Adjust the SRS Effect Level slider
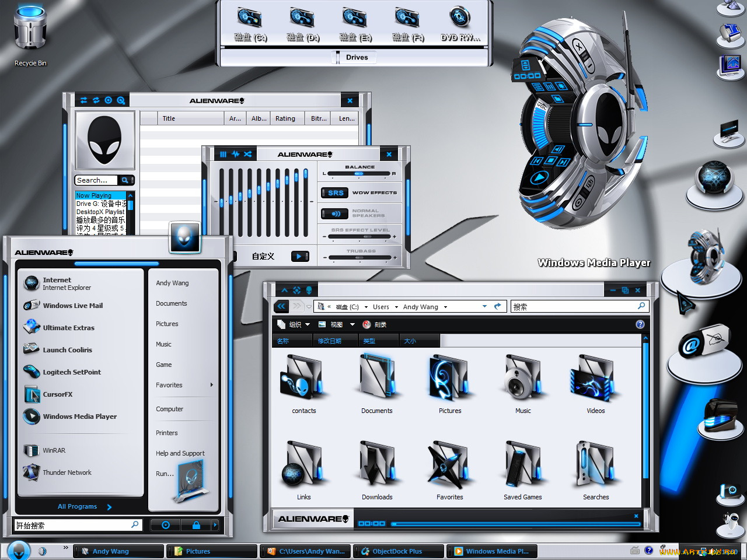747x560 pixels. (x=359, y=237)
